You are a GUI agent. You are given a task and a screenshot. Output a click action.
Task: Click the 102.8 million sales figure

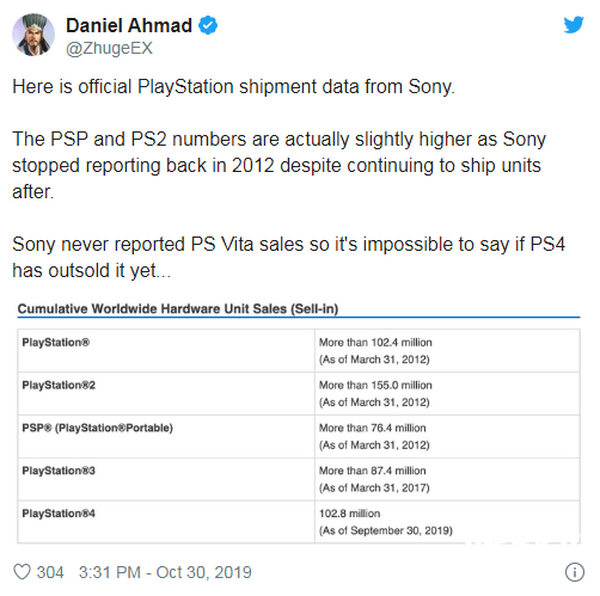coord(350,513)
